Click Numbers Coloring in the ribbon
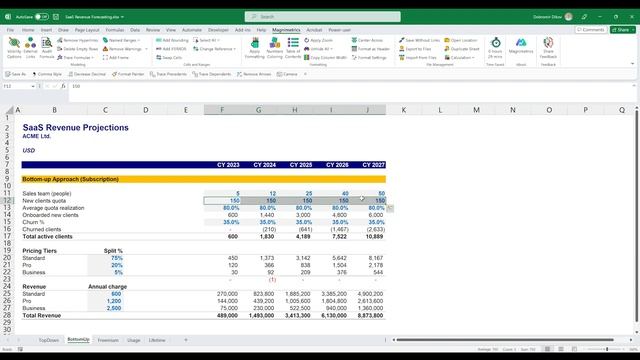Screen dimensions: 640x360 pos(275,48)
